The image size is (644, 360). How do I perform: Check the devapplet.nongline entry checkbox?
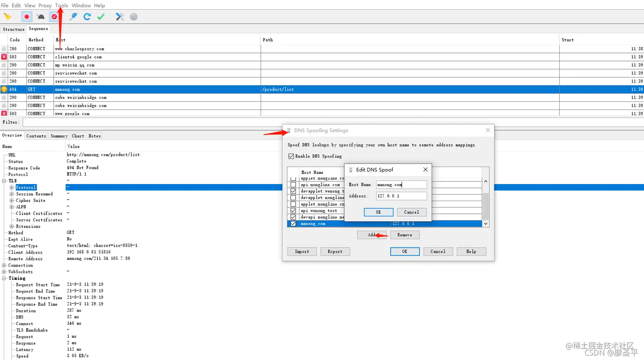coord(293,198)
